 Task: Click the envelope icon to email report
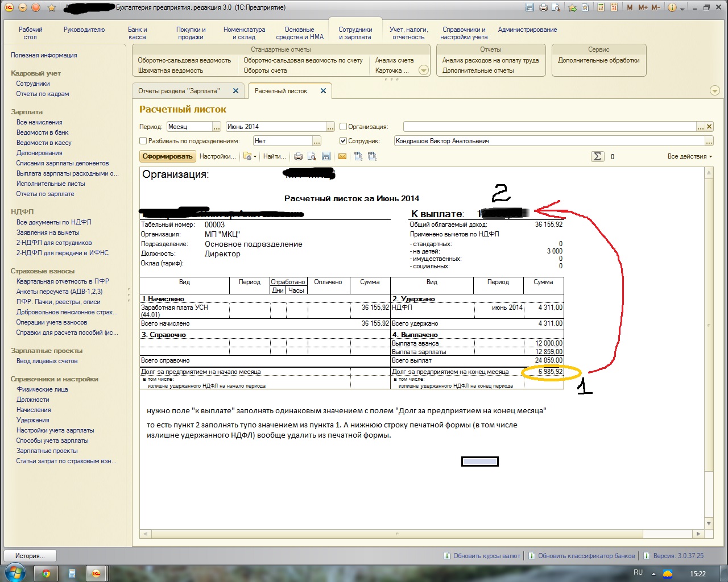342,156
